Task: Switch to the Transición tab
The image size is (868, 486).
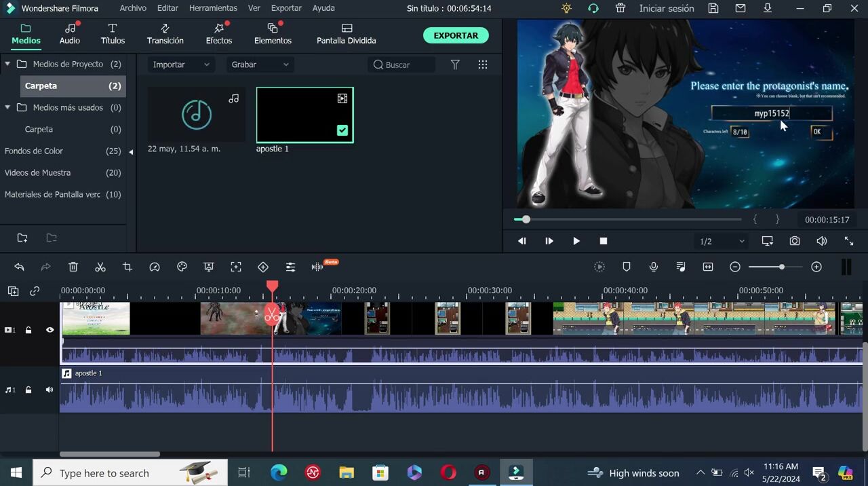Action: [165, 34]
